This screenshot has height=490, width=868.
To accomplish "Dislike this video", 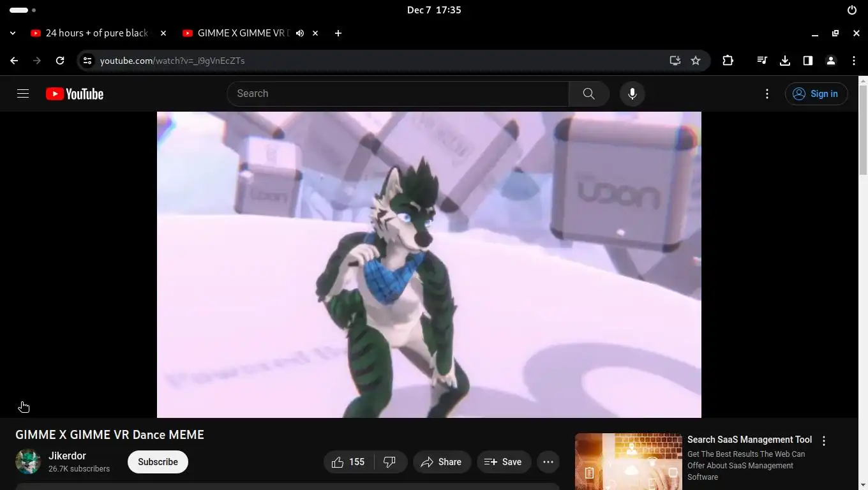I will tap(390, 462).
